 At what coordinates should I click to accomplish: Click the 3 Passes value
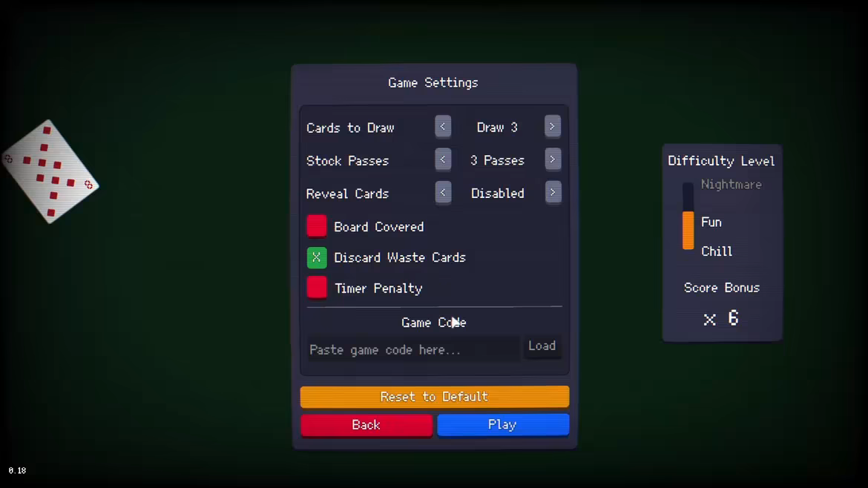point(497,160)
